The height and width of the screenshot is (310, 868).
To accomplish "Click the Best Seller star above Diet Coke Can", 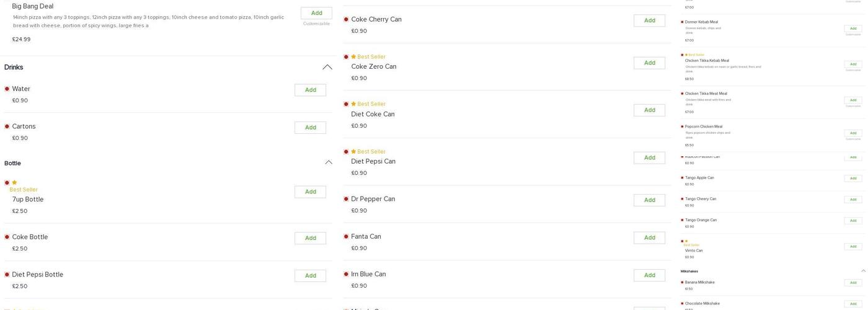I will pos(353,104).
